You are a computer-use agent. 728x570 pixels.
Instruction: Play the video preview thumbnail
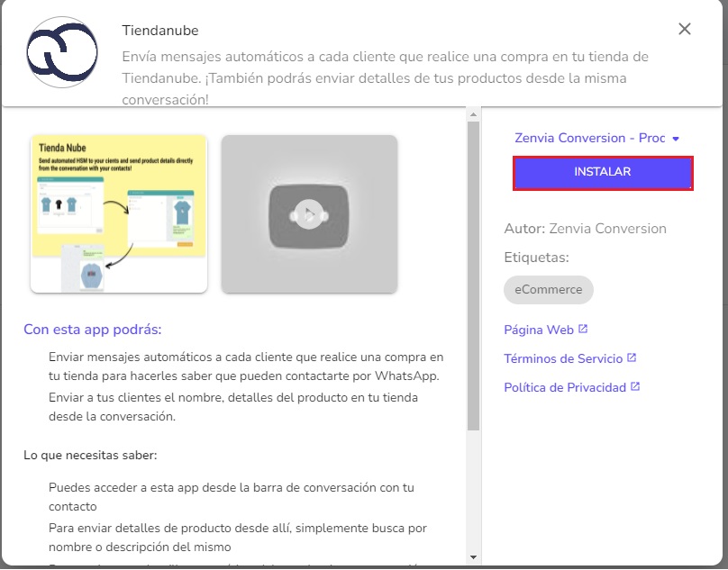309,214
